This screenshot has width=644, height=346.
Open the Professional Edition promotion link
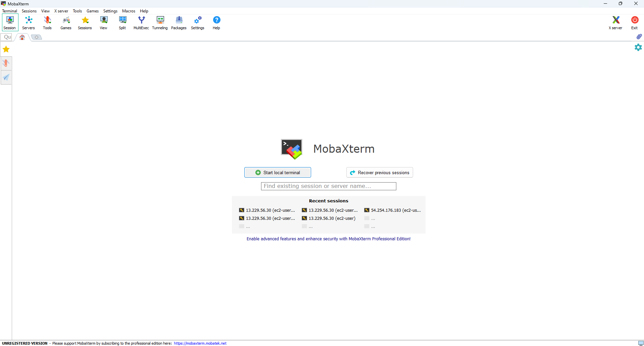click(x=329, y=239)
